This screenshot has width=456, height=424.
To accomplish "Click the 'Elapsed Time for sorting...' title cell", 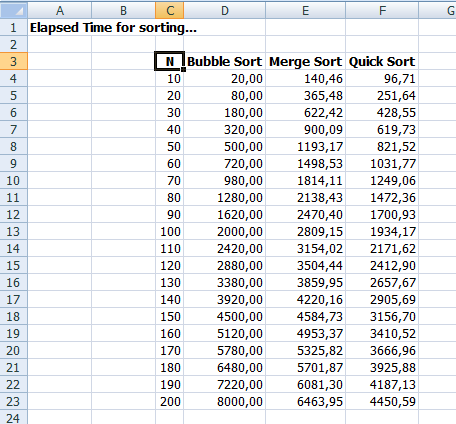I will [113, 27].
